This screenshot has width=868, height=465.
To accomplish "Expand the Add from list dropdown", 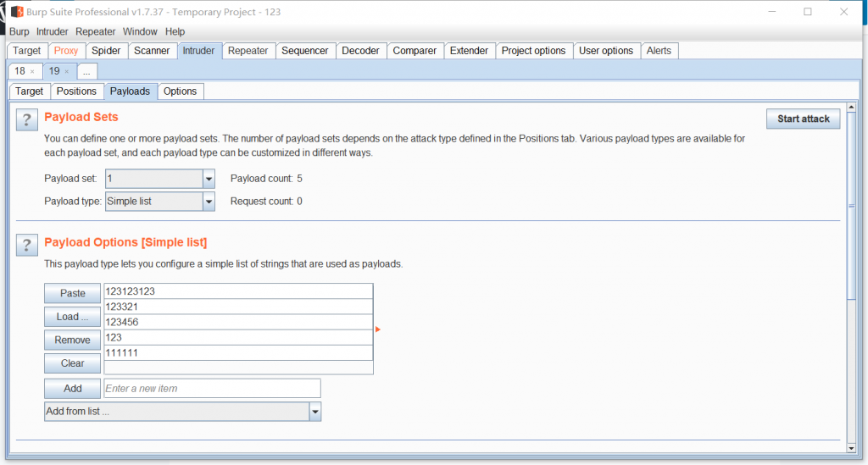I will click(314, 412).
